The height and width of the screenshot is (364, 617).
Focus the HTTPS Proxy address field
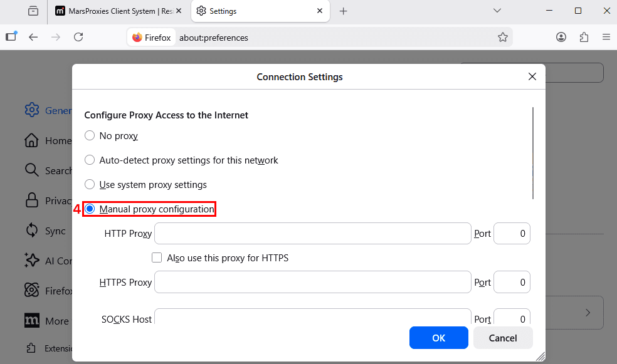(x=312, y=282)
